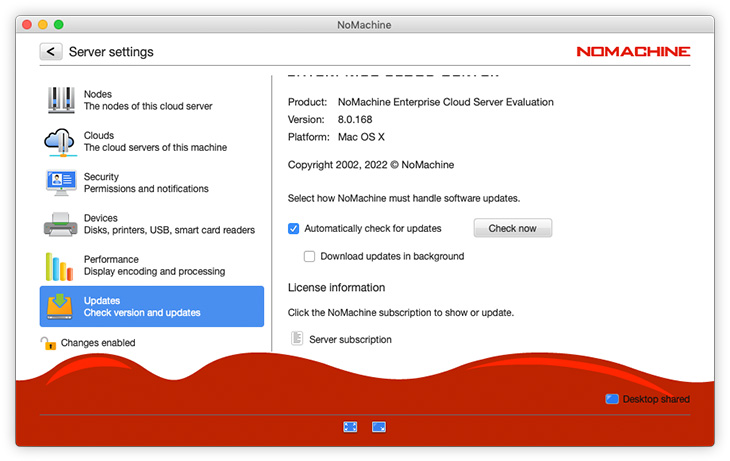Image resolution: width=730 pixels, height=461 pixels.
Task: Select the Security monitor icon
Action: 60,183
